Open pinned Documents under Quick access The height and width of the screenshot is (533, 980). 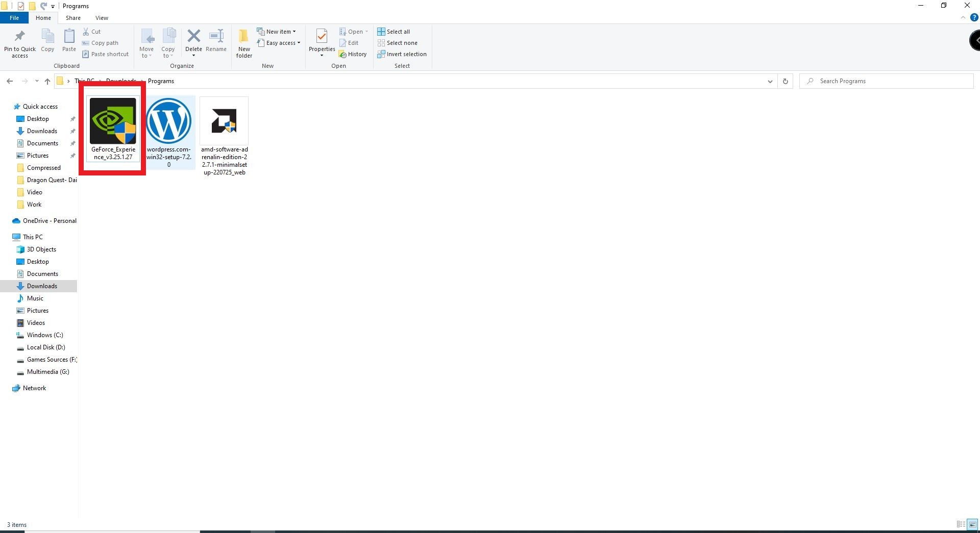[x=42, y=143]
